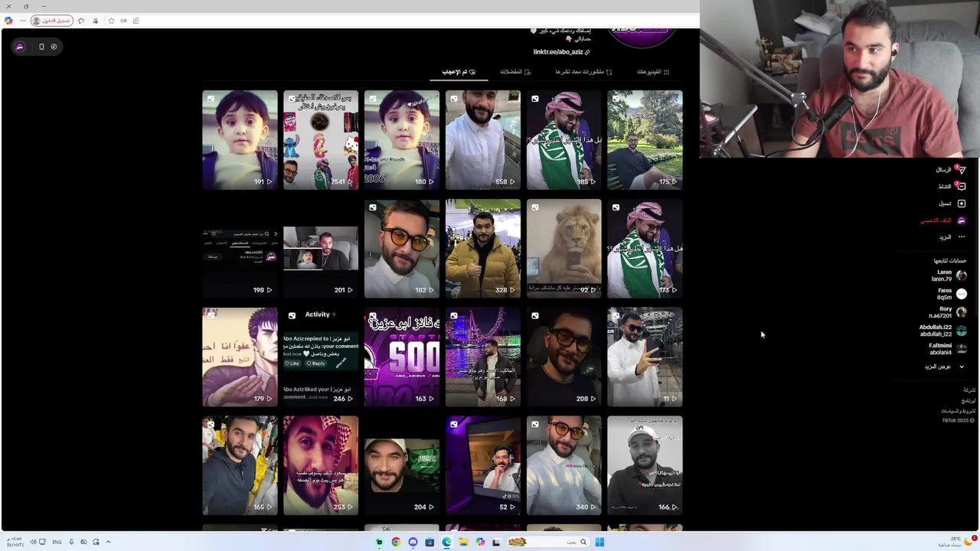Open the browser three-dots settings menu
Image resolution: width=980 pixels, height=551 pixels.
click(22, 21)
